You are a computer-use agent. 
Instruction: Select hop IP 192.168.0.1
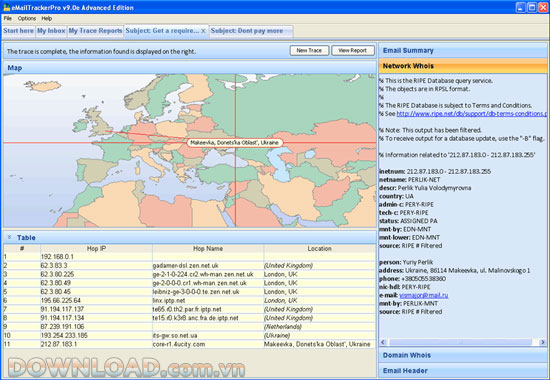[57, 257]
